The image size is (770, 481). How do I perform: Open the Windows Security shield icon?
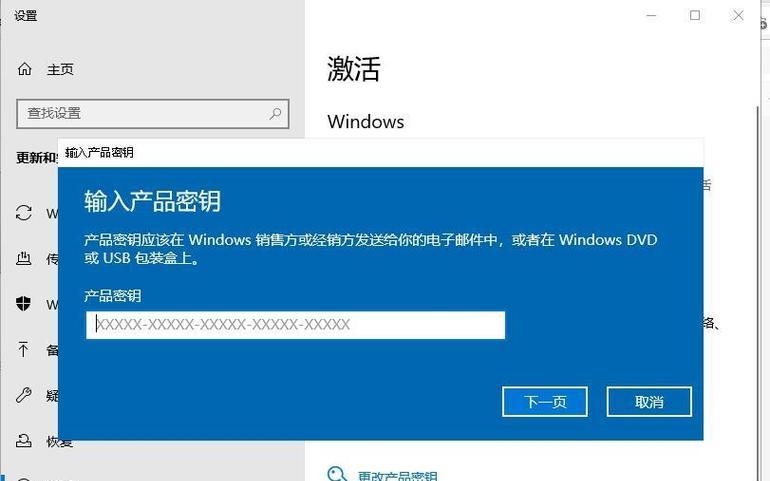pyautogui.click(x=24, y=304)
